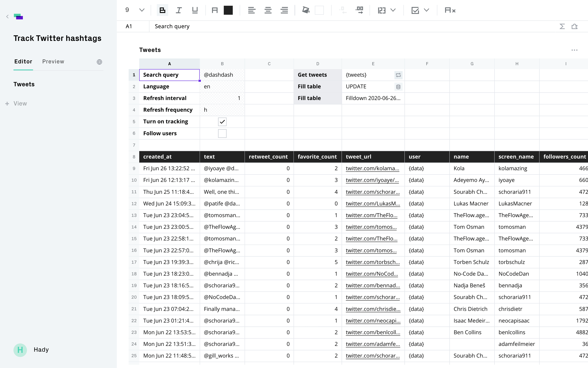Select column E header
The width and height of the screenshot is (588, 368).
click(373, 64)
